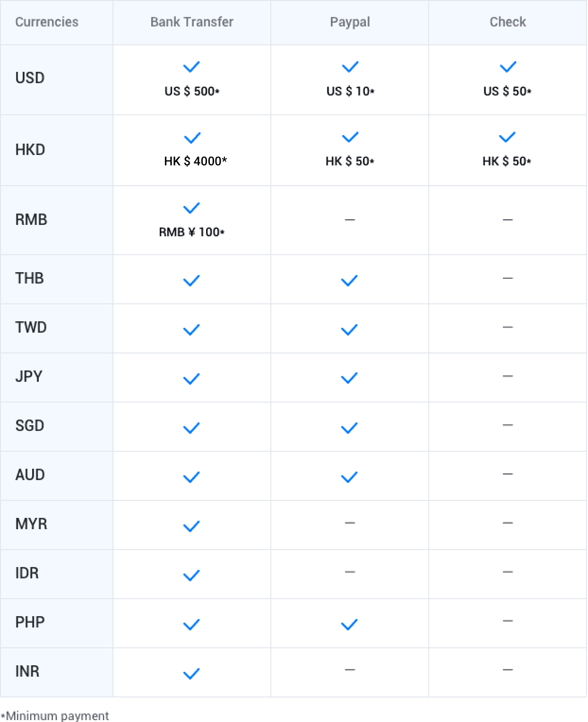Click the MYR currency row label
This screenshot has width=588, height=722.
coord(31,524)
